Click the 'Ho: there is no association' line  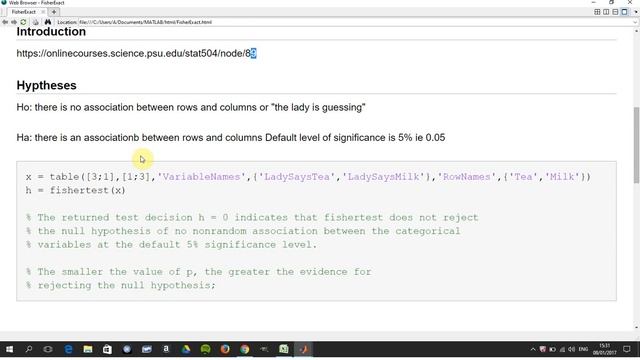(191, 107)
